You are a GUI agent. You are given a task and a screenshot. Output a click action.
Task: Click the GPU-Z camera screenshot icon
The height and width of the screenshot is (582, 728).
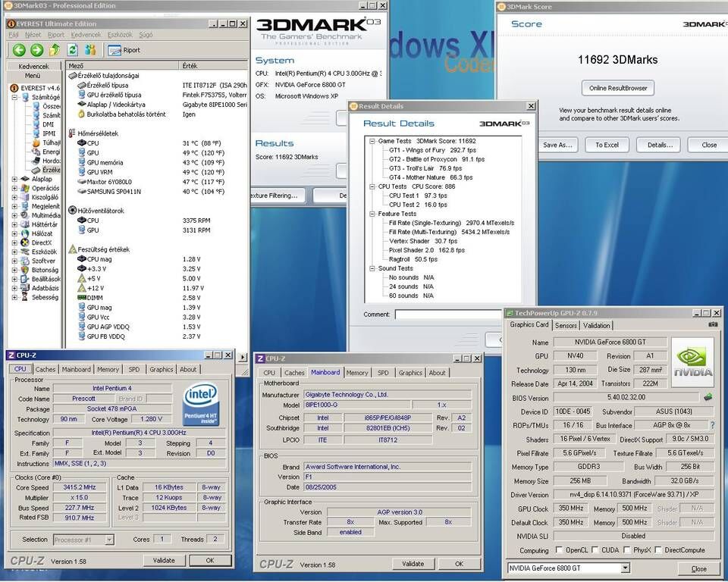pyautogui.click(x=713, y=325)
